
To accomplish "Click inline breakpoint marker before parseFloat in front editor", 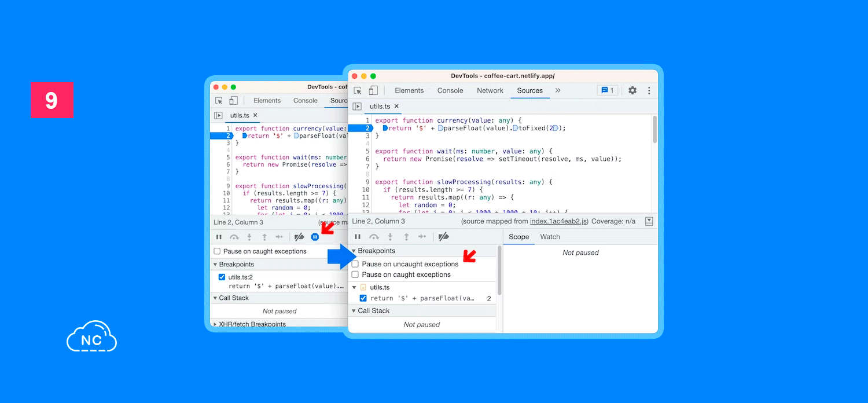I will pyautogui.click(x=440, y=129).
